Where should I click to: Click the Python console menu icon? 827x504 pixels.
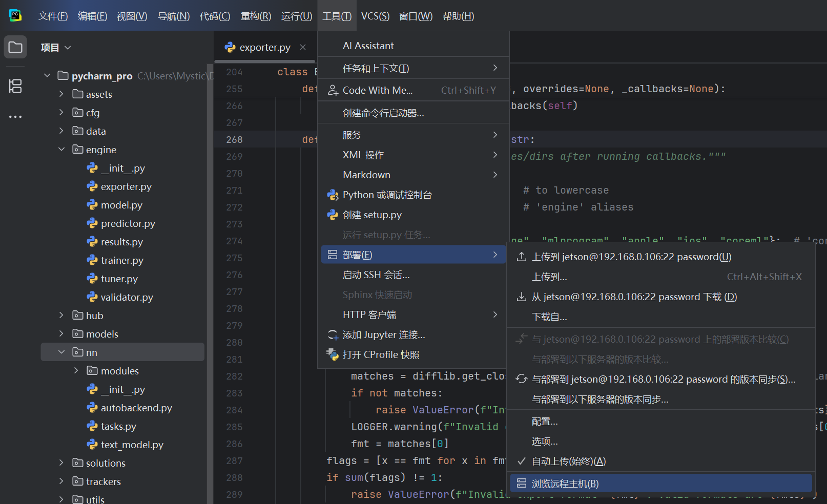(333, 195)
